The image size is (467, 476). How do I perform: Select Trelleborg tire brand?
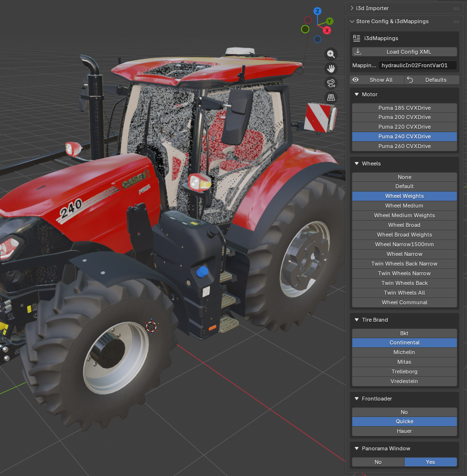(405, 372)
